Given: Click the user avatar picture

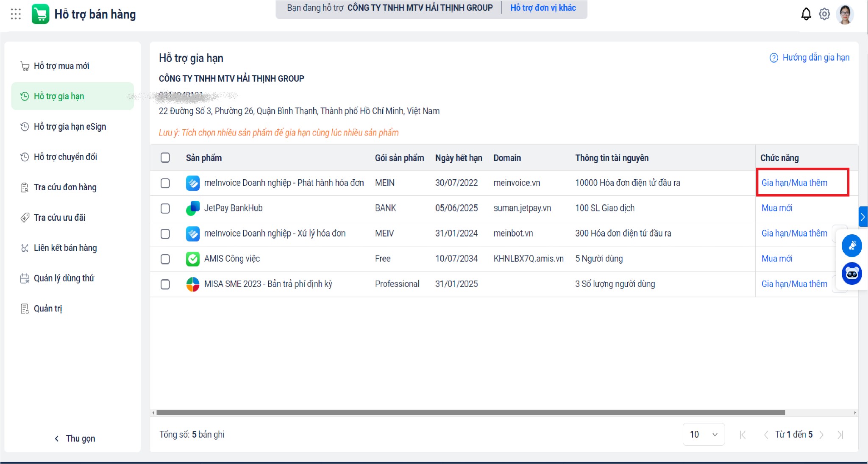Looking at the screenshot, I should coord(845,14).
